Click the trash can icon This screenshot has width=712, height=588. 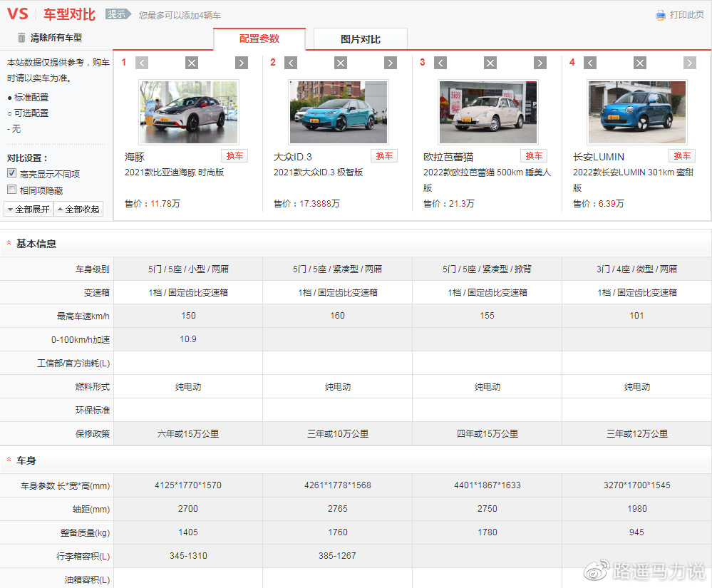pos(21,38)
